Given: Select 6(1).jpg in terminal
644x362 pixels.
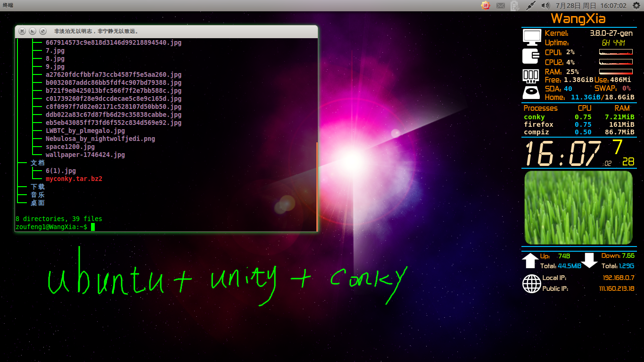Looking at the screenshot, I should [x=61, y=171].
